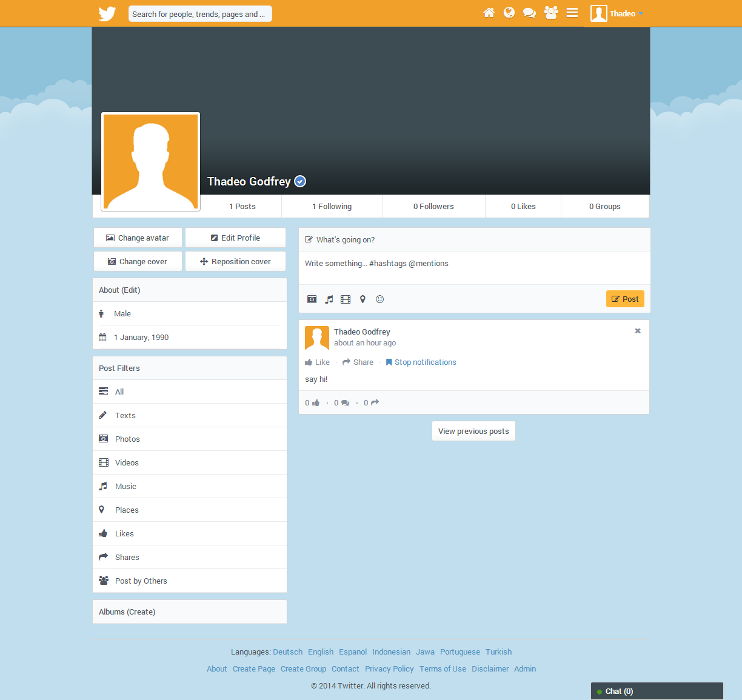Click the camera photo upload icon in composer

coord(312,299)
